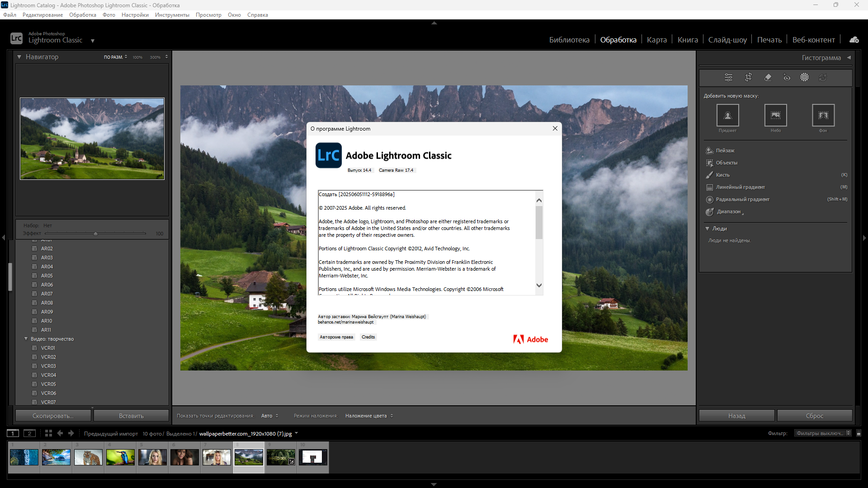Switch to grid view icon in the filmstrip bar
This screenshot has height=488, width=868.
48,433
